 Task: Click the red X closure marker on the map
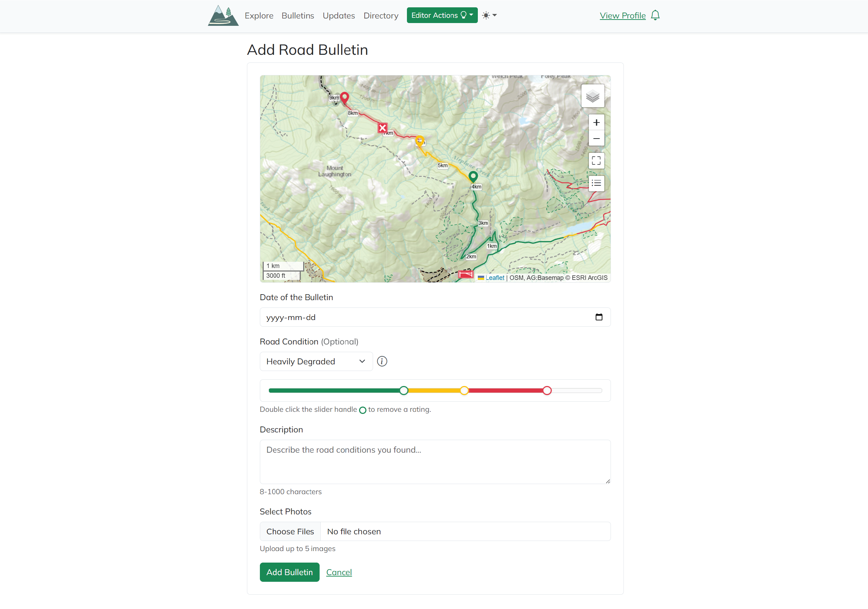pos(382,128)
